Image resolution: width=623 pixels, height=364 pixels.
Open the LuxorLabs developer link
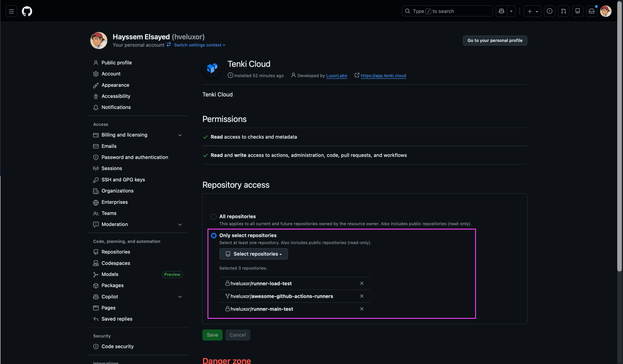(336, 75)
